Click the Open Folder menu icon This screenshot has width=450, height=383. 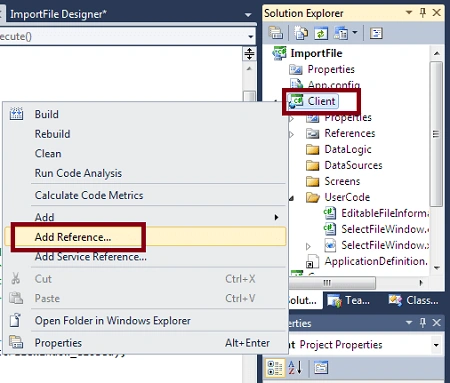click(x=16, y=320)
